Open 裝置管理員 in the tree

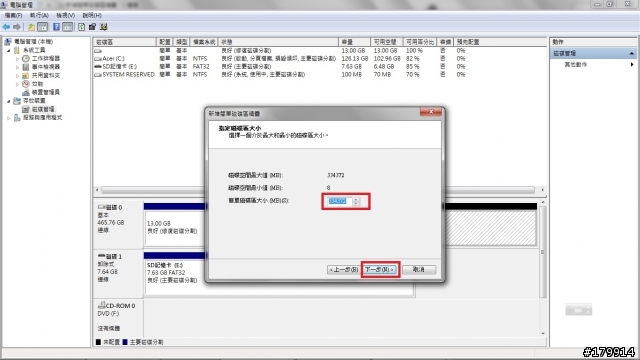coord(46,92)
